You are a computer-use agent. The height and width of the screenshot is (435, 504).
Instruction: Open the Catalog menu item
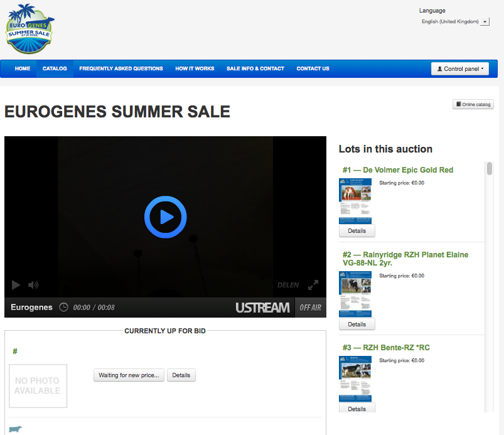click(x=55, y=68)
